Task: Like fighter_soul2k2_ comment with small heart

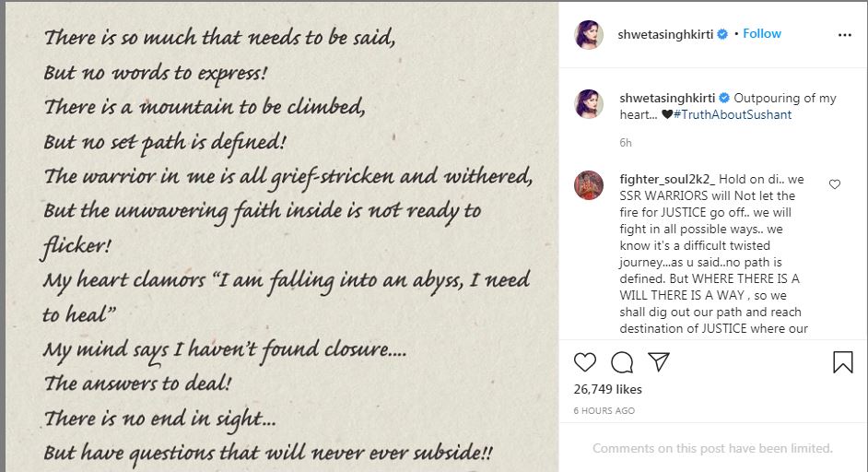Action: (x=835, y=184)
